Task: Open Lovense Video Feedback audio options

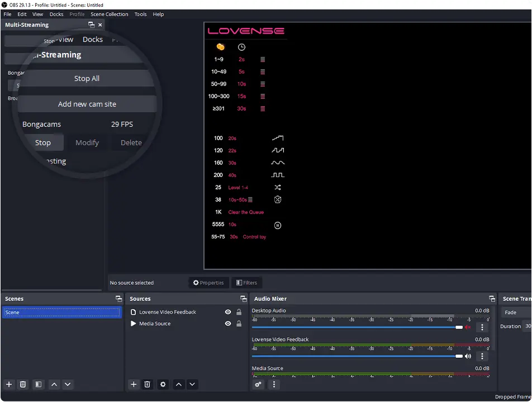Action: [x=482, y=356]
